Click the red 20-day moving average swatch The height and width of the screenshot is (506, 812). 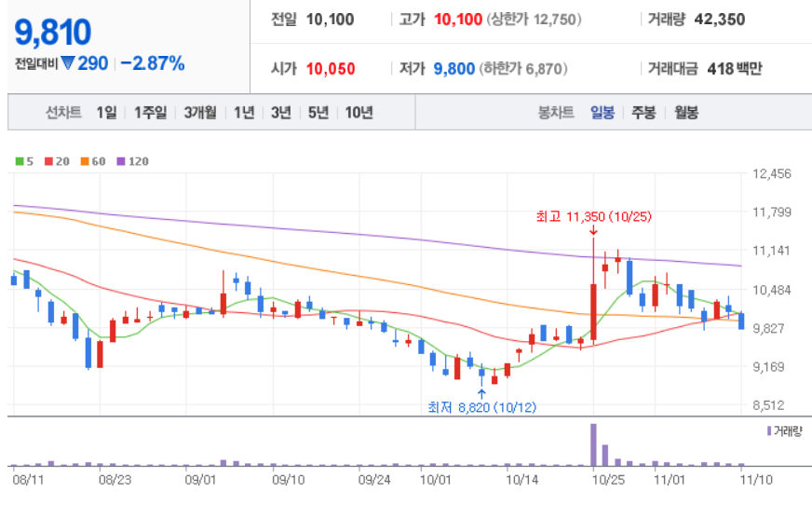click(x=48, y=161)
